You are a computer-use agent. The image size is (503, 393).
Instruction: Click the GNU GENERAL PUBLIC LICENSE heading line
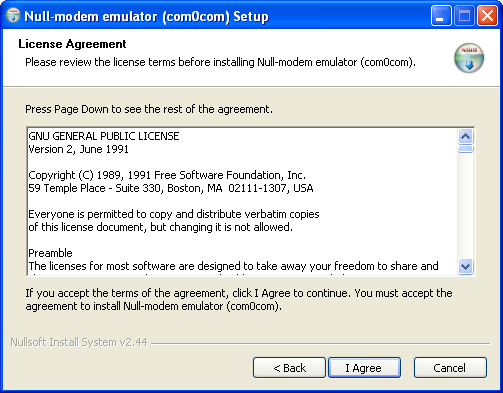tap(104, 136)
